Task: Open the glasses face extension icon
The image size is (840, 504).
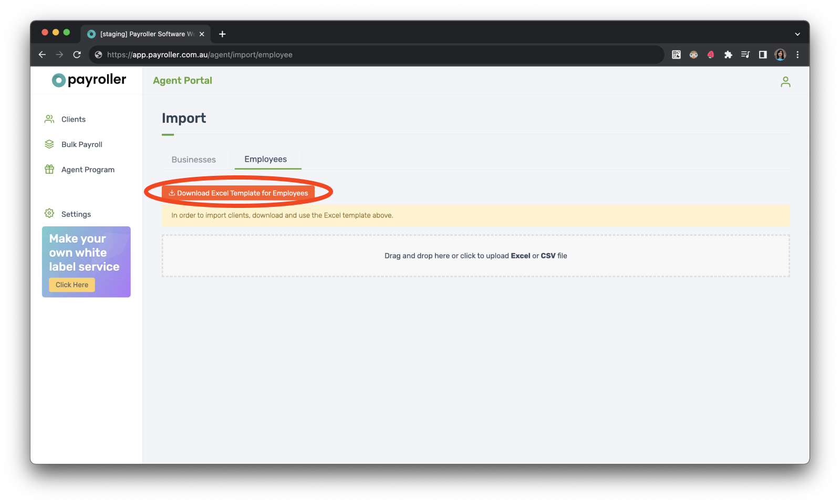Action: point(693,55)
